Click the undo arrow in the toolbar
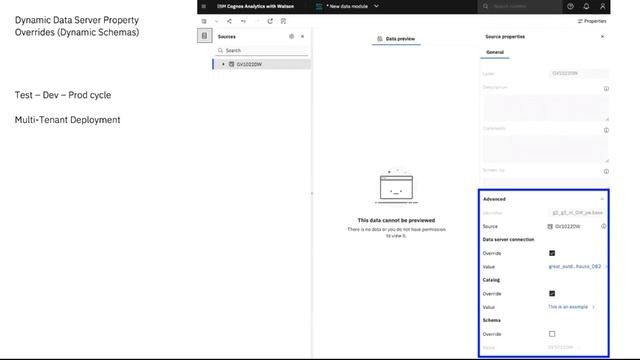 click(243, 21)
